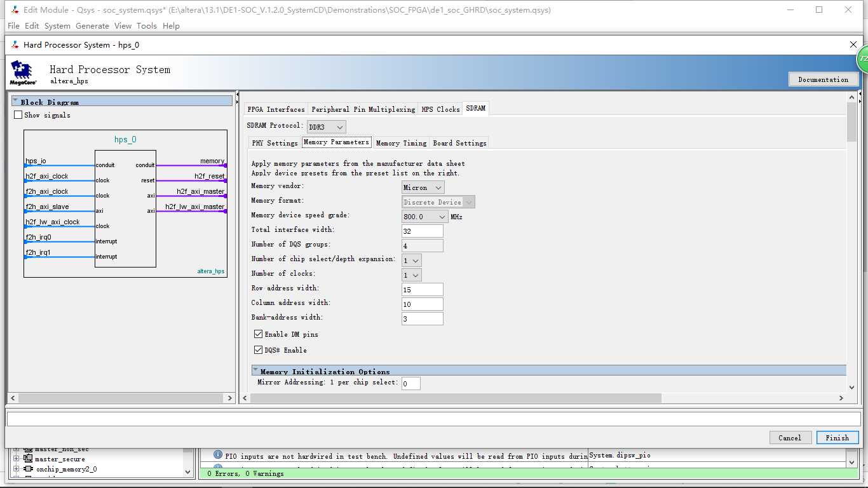Click the h2f_axi_master signal label

pyautogui.click(x=201, y=191)
